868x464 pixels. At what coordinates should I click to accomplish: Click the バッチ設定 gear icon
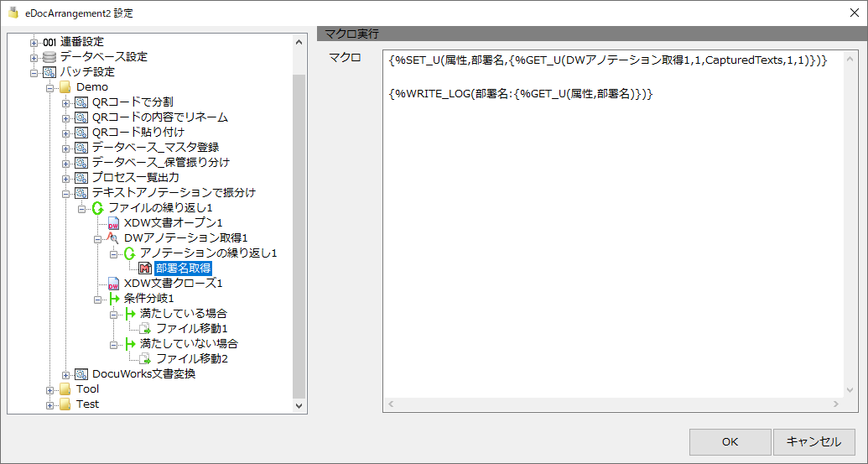tap(49, 72)
